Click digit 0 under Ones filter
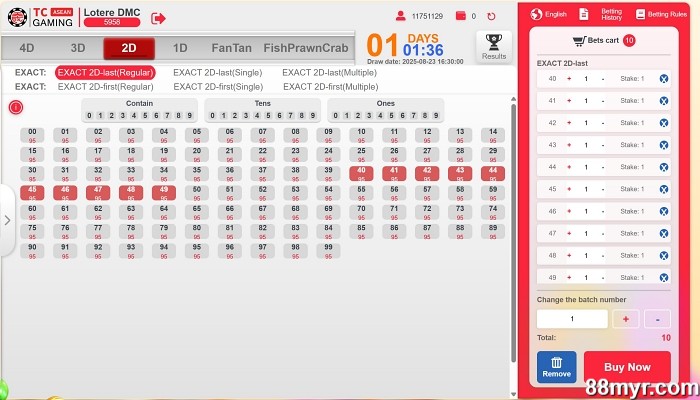Viewport: 700px width, 400px height. pyautogui.click(x=336, y=116)
